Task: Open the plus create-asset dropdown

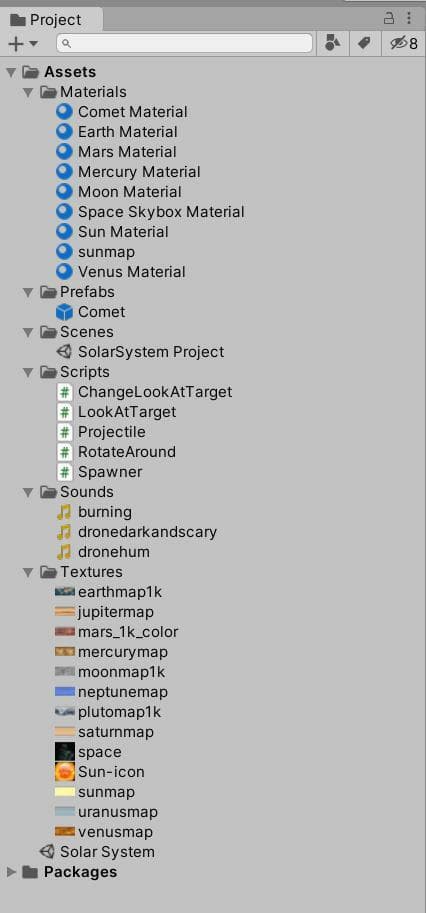Action: pyautogui.click(x=23, y=43)
